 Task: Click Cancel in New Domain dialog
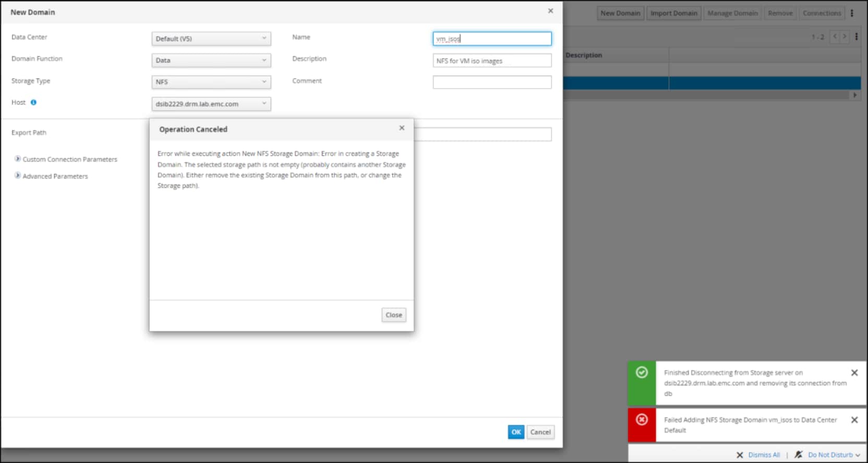(x=540, y=432)
